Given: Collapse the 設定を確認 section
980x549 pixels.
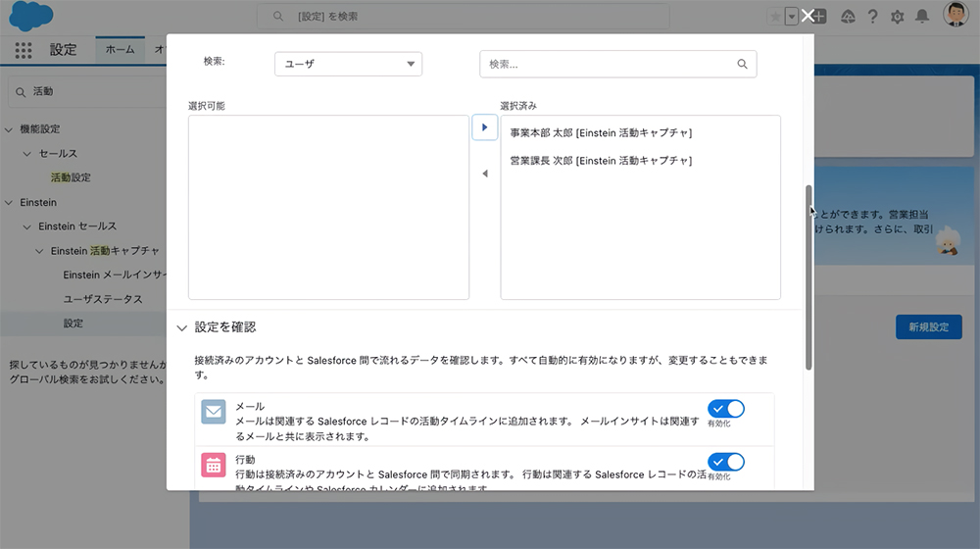Looking at the screenshot, I should (181, 327).
